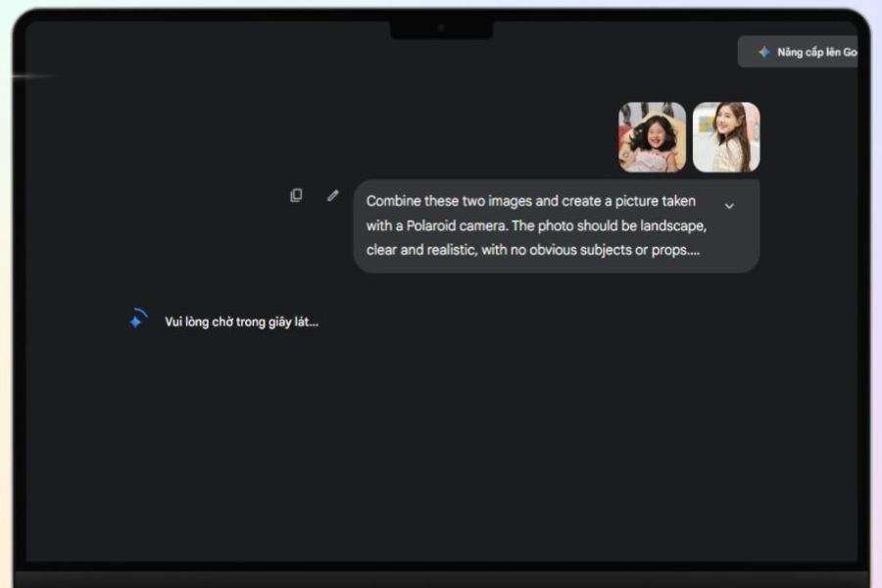The image size is (882, 588).
Task: Click the copy prompt icon
Action: tap(296, 196)
